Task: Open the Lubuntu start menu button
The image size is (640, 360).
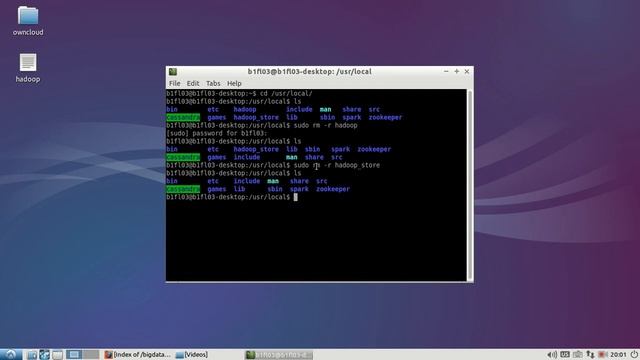Action: click(10, 354)
